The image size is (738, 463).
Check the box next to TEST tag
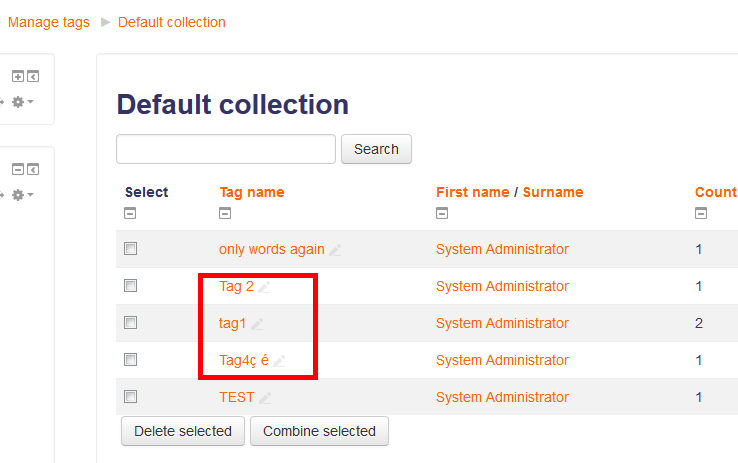pos(130,397)
